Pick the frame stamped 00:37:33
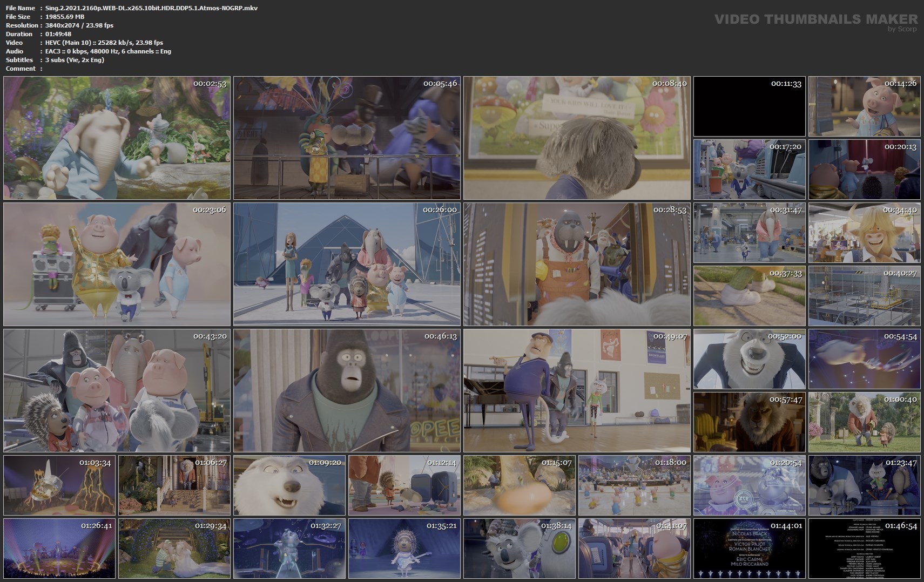 750,296
